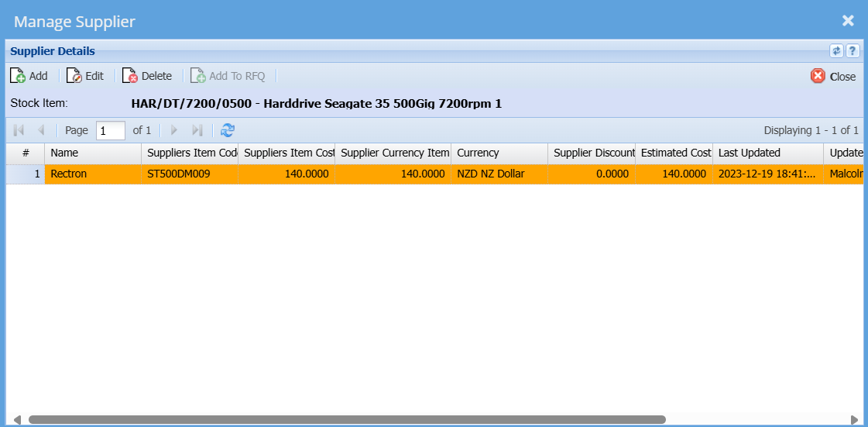
Task: Click the red Close button in toolbar
Action: (x=833, y=77)
